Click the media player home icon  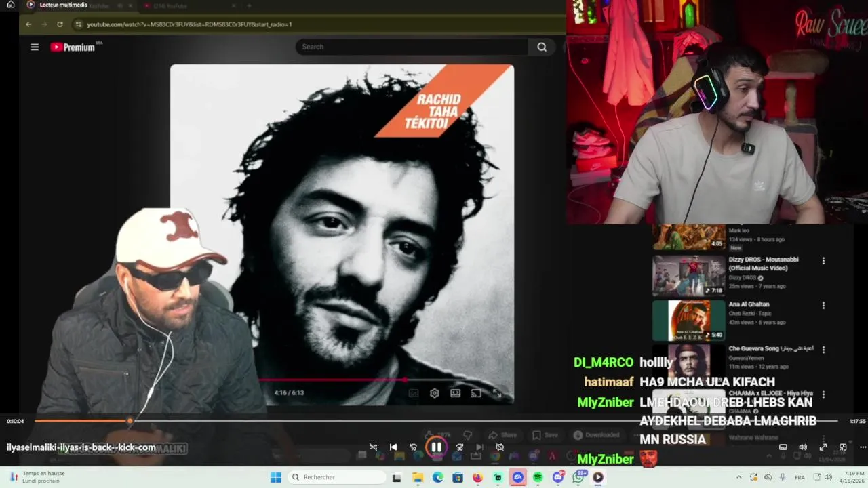tap(11, 5)
